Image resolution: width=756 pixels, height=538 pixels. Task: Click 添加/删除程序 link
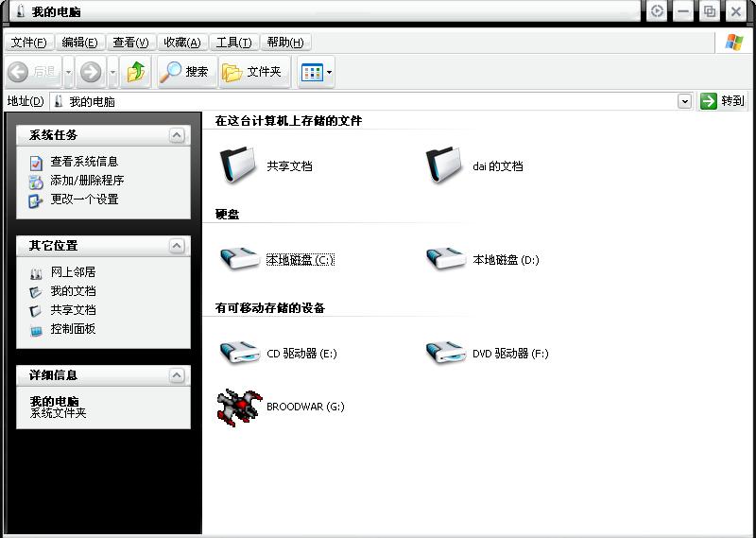(87, 181)
